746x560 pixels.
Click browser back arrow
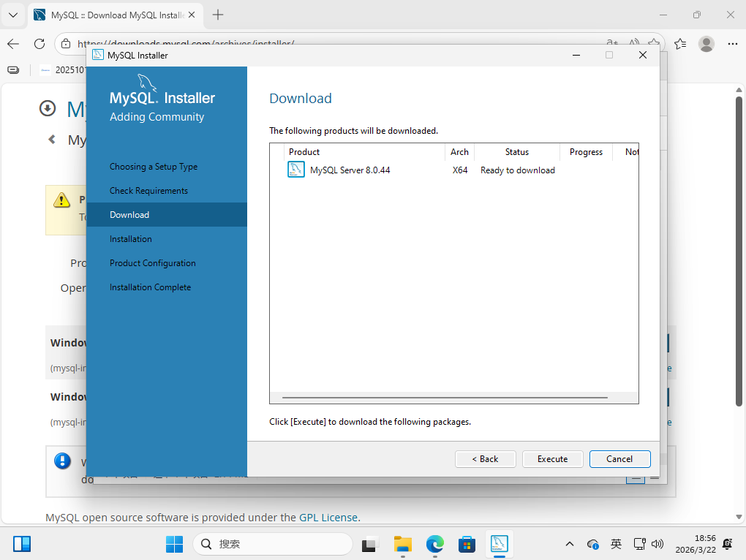tap(13, 44)
